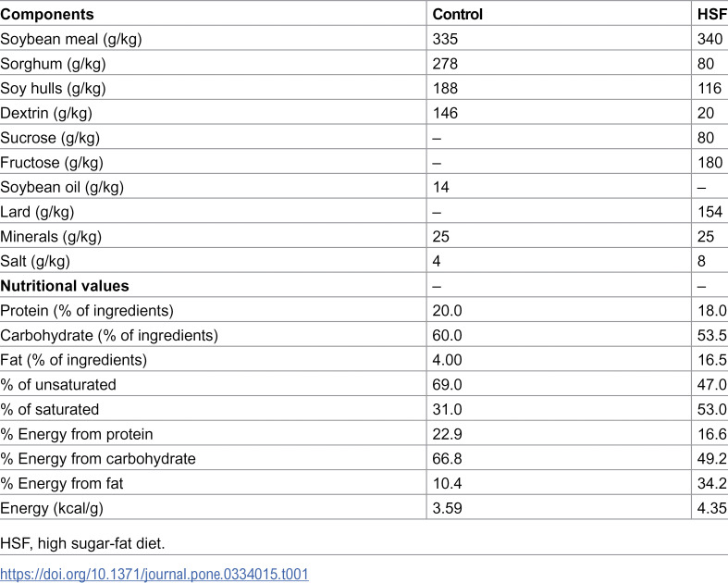Select Soybean oil control value 14

440,187
